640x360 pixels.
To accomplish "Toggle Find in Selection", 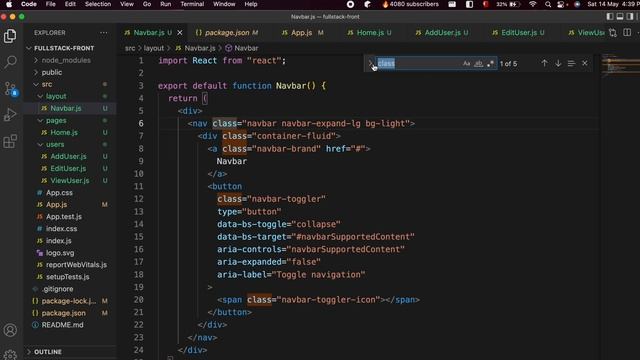I will pyautogui.click(x=571, y=63).
